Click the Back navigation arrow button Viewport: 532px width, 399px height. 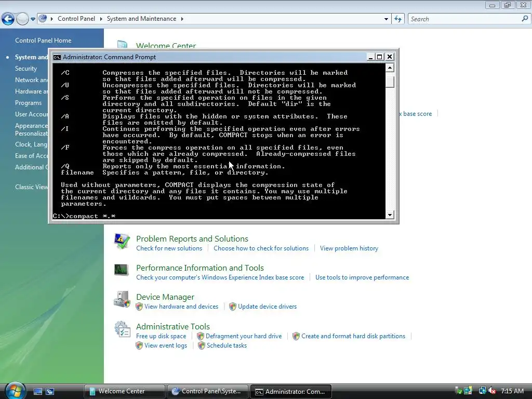(8, 19)
